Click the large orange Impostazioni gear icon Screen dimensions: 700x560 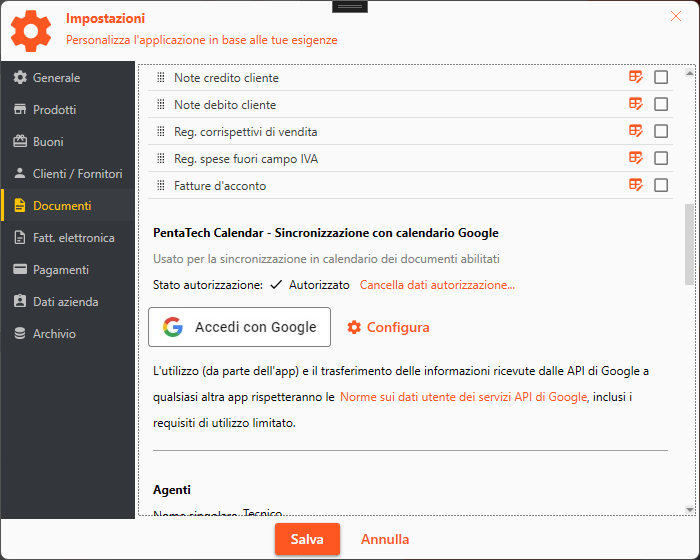(31, 31)
